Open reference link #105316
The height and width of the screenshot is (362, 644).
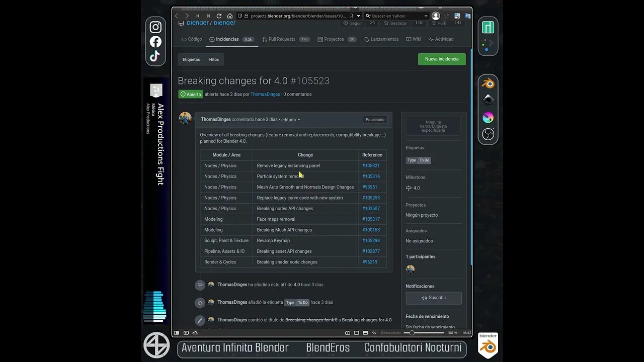pos(371,176)
